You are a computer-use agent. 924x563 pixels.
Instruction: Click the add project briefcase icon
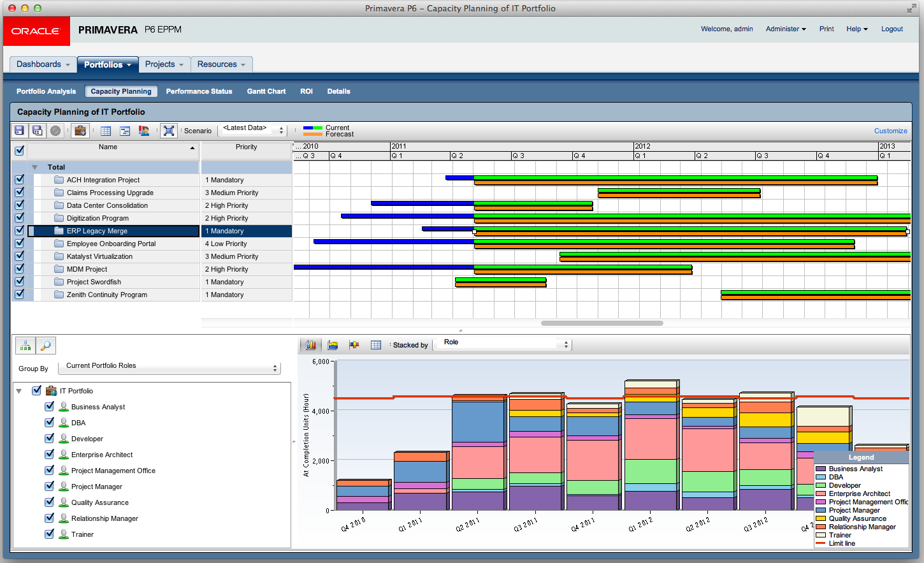point(80,131)
